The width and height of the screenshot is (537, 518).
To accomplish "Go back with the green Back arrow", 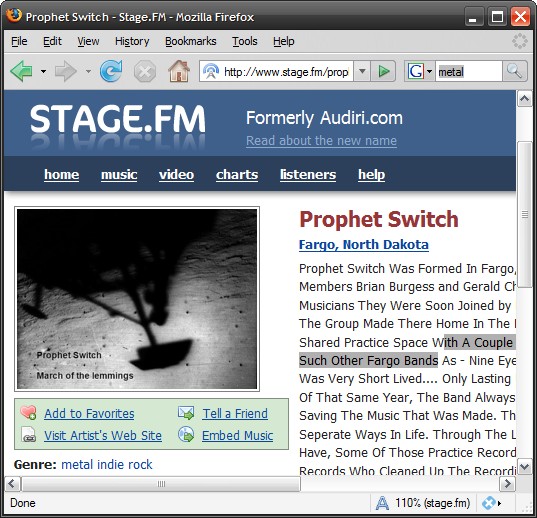I will (22, 71).
